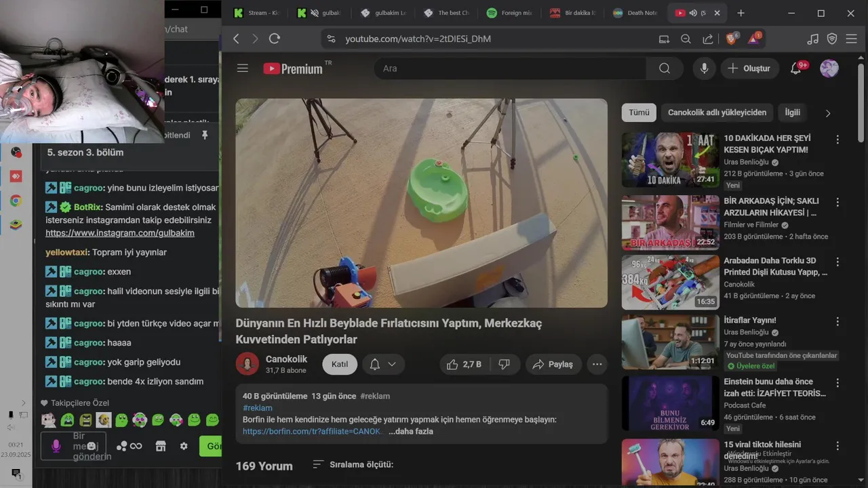Screen dimensions: 868x488
Task: Open options for '15 viral tiktok hilesini' video
Action: pos(837,446)
